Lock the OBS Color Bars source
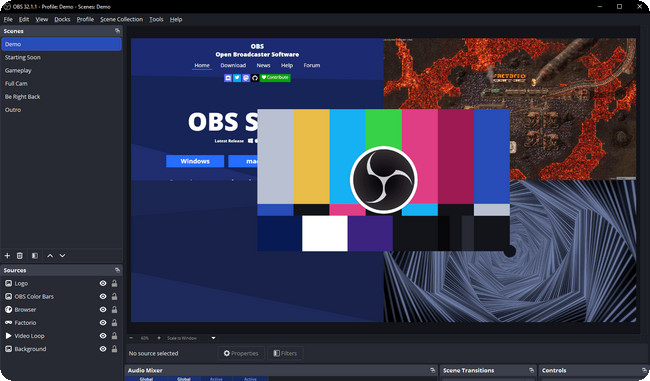The width and height of the screenshot is (650, 381). pyautogui.click(x=114, y=296)
